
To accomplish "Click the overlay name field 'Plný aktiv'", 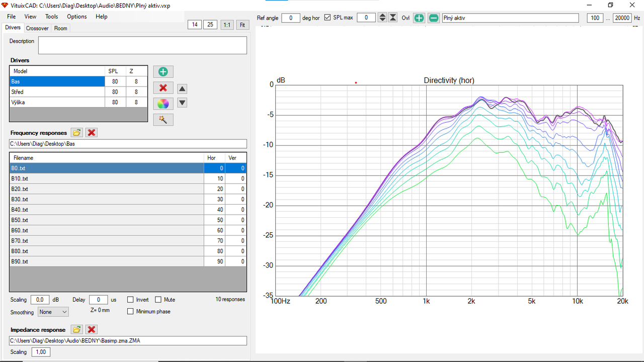I will [511, 18].
